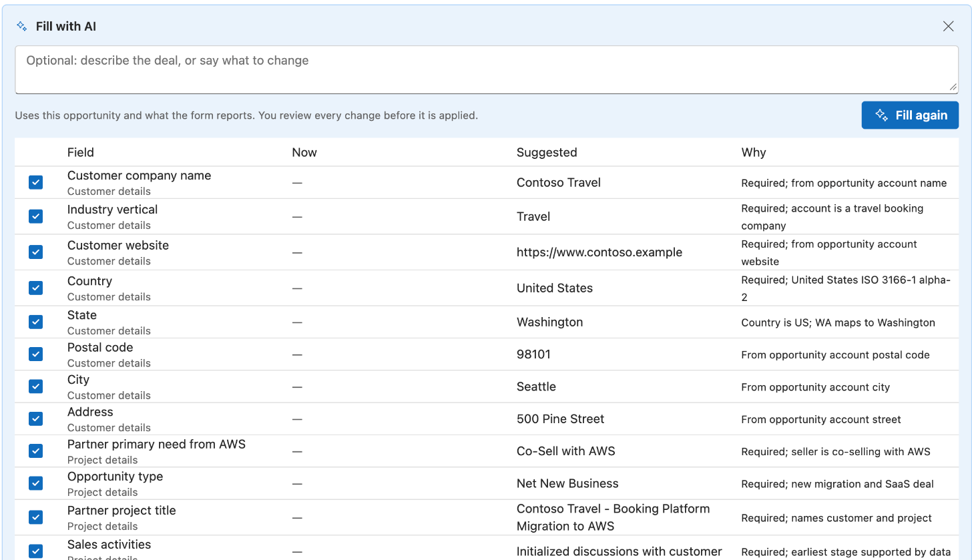This screenshot has height=560, width=972.
Task: Uncheck the Partner project title checkbox
Action: [x=36, y=517]
